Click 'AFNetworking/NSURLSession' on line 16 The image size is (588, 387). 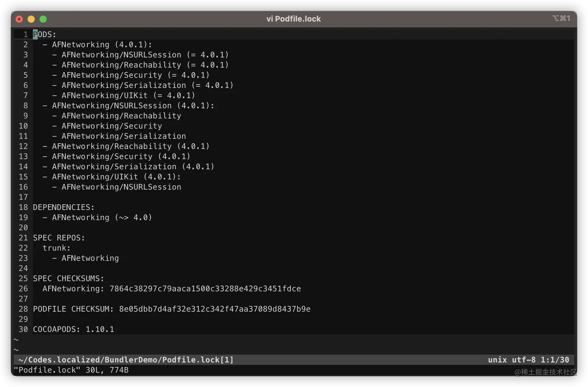[121, 187]
